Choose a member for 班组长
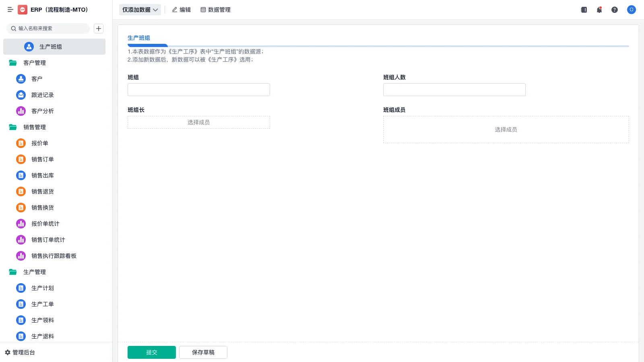The image size is (644, 362). [199, 122]
